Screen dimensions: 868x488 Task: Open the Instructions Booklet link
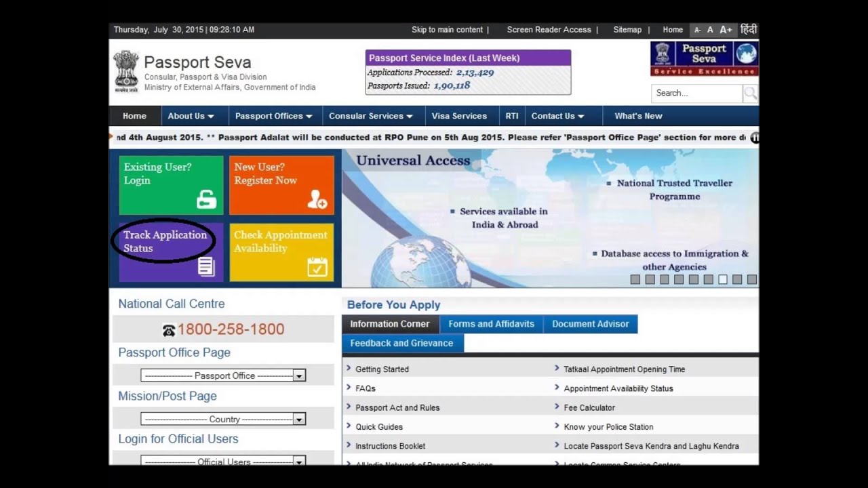[x=391, y=446]
